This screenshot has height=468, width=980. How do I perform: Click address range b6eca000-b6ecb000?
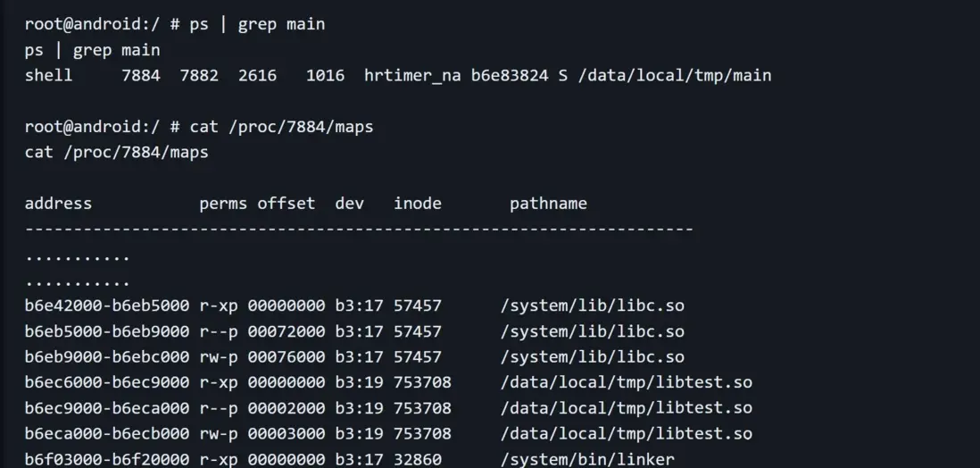pyautogui.click(x=107, y=434)
